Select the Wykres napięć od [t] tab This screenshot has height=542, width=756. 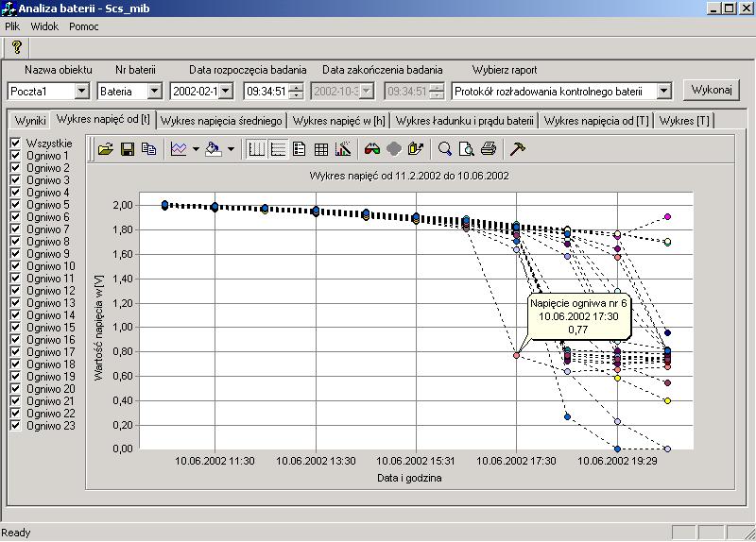[103, 120]
